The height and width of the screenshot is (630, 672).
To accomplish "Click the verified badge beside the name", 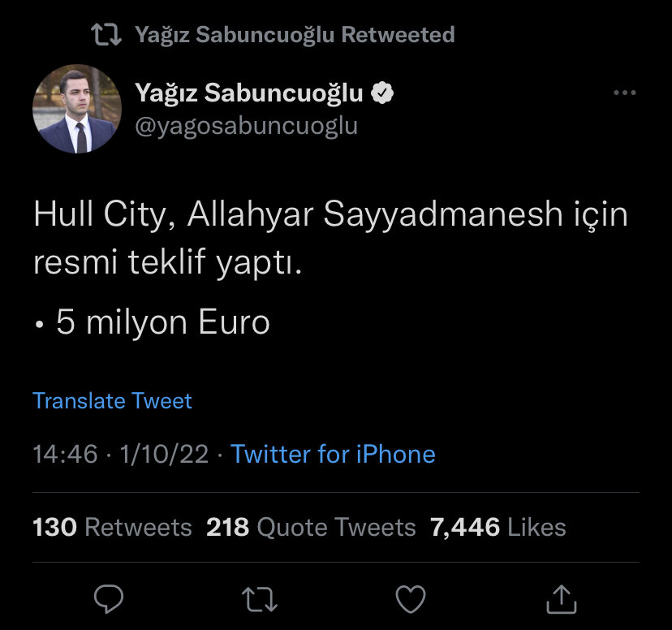I will pyautogui.click(x=382, y=94).
